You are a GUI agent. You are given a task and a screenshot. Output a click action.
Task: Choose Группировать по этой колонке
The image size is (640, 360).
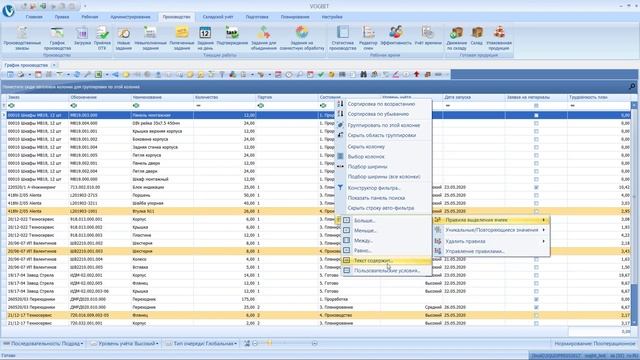point(384,125)
